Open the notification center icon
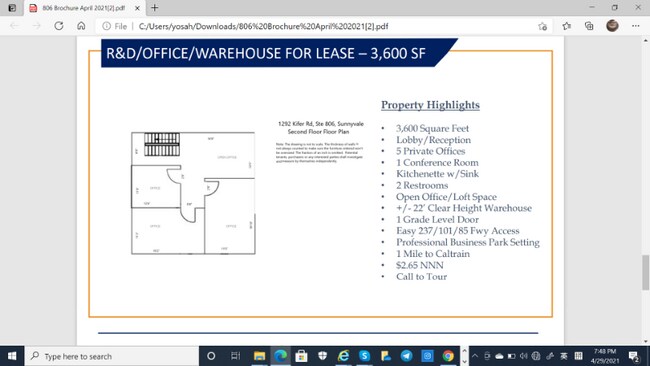Image resolution: width=650 pixels, height=366 pixels. click(634, 356)
